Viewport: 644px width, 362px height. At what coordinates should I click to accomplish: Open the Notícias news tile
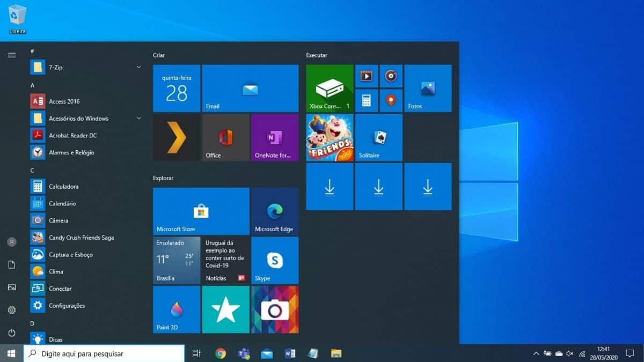225,260
